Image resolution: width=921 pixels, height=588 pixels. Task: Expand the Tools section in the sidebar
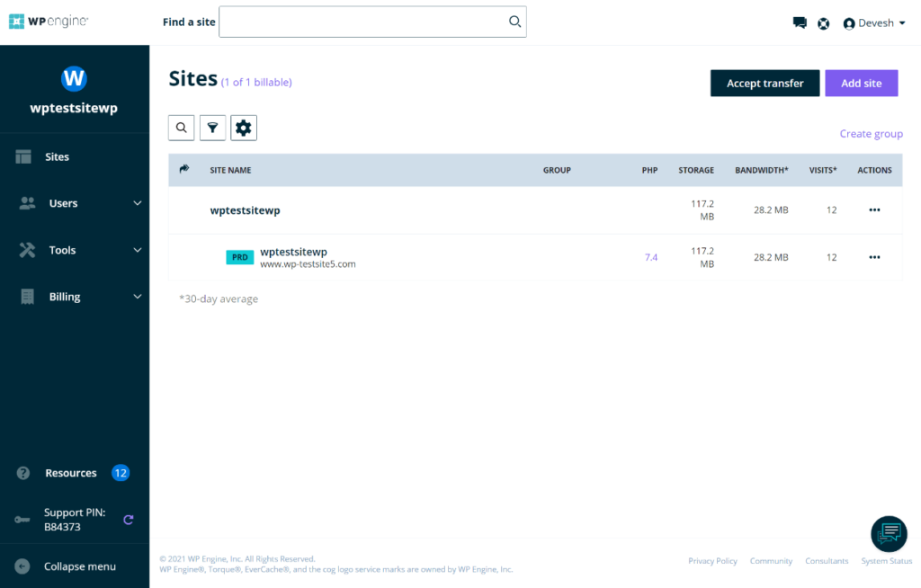click(75, 250)
